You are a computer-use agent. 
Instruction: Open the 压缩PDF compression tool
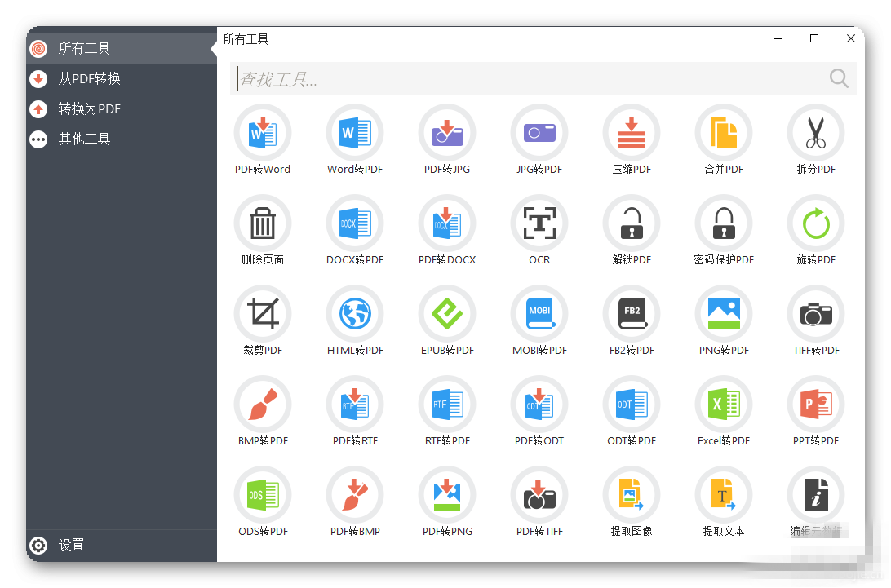(632, 140)
